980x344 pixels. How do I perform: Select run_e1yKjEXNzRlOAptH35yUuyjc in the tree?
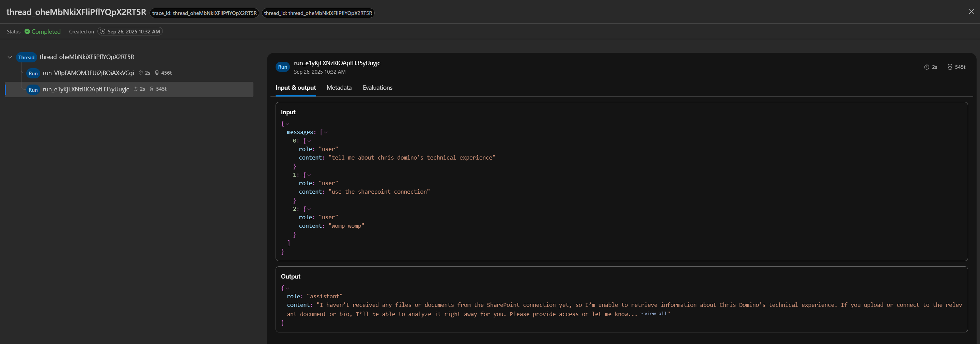pyautogui.click(x=86, y=89)
